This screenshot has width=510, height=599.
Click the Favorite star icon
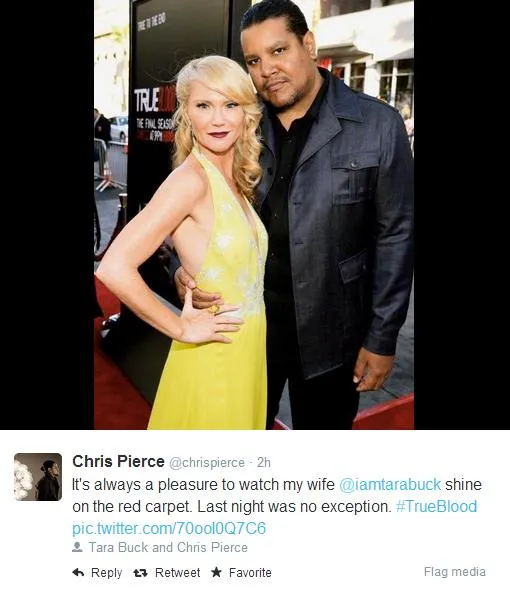coord(217,572)
